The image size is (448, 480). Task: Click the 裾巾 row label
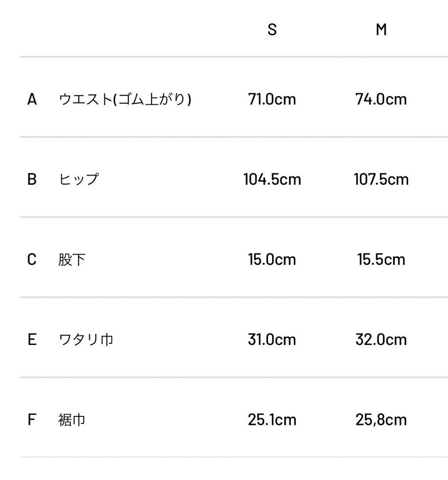[x=71, y=420]
